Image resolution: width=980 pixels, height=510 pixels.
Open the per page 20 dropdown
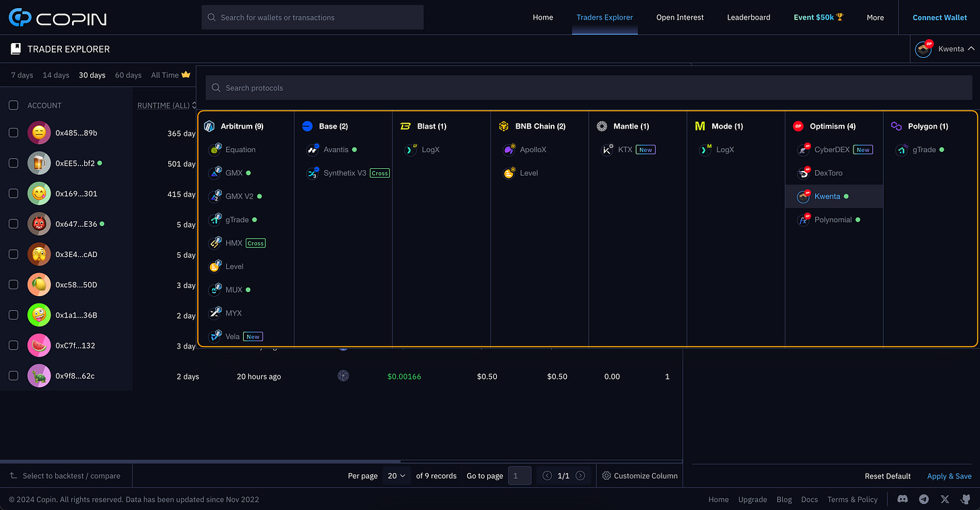coord(396,476)
